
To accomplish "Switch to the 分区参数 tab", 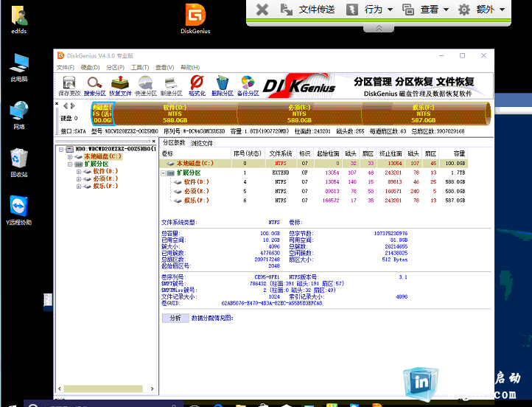I will coord(174,142).
